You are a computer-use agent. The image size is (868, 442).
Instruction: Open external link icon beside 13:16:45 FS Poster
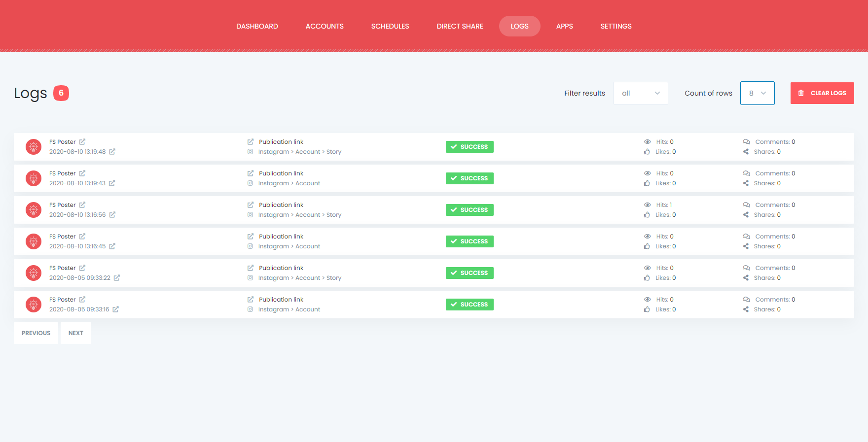coord(82,237)
